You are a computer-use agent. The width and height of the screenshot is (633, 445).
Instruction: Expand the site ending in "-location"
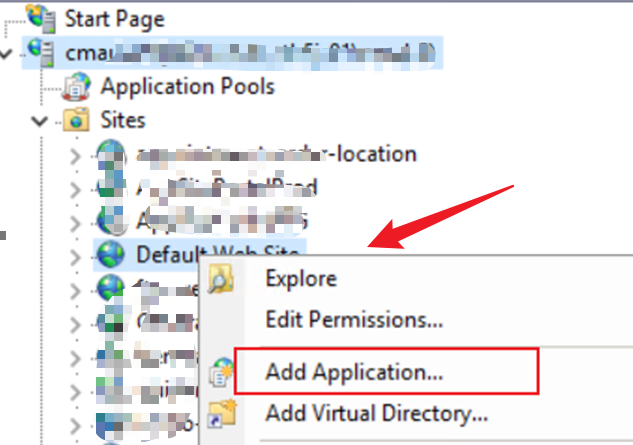coord(76,155)
